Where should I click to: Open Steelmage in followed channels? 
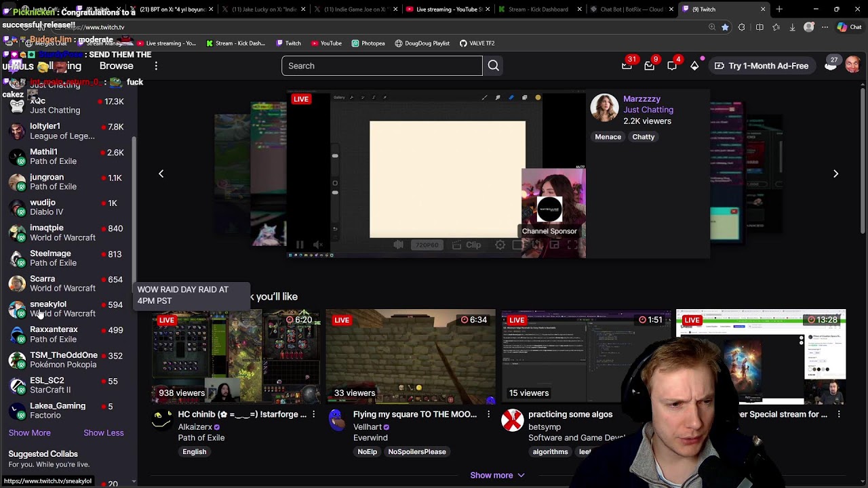(66, 258)
